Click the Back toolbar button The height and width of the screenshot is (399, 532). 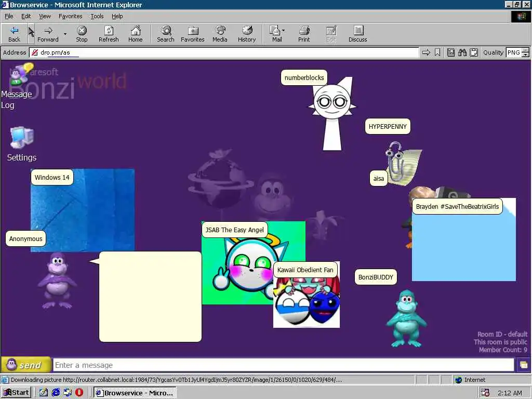(14, 34)
